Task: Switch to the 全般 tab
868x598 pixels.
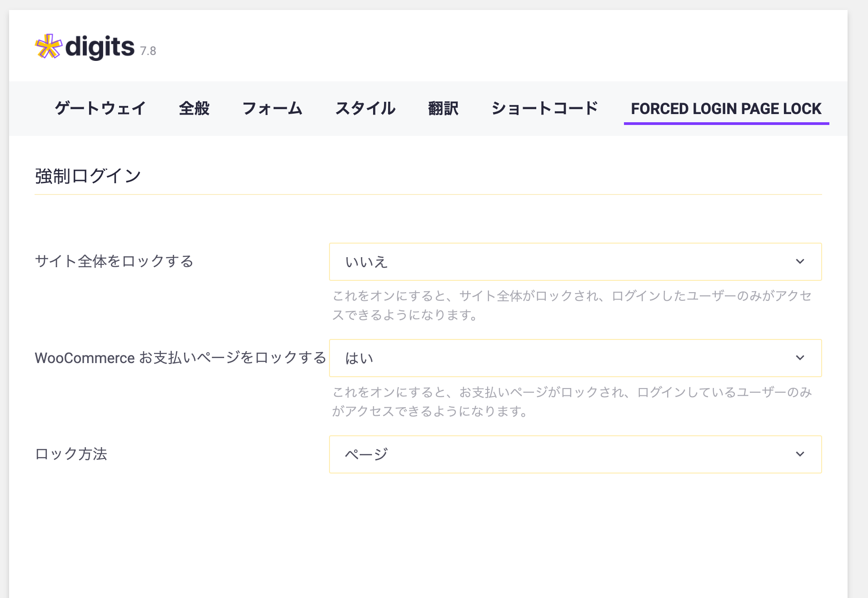Action: tap(194, 109)
